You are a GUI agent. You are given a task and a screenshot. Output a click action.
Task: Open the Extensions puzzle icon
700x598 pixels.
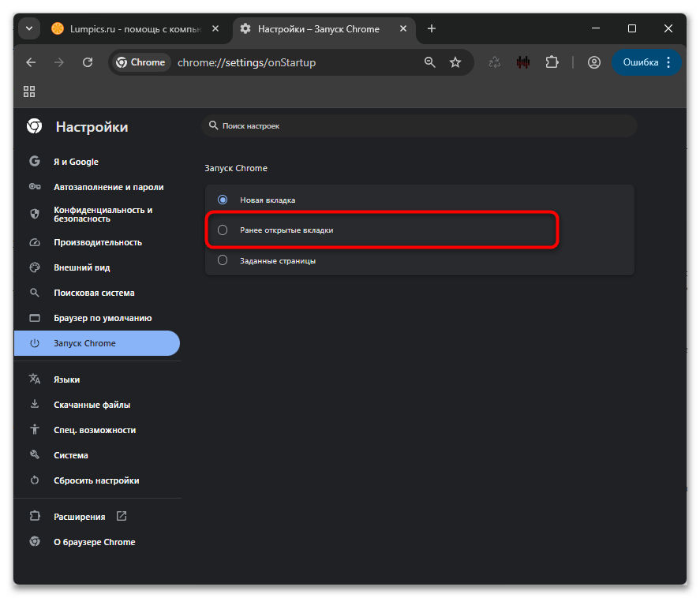click(x=552, y=62)
